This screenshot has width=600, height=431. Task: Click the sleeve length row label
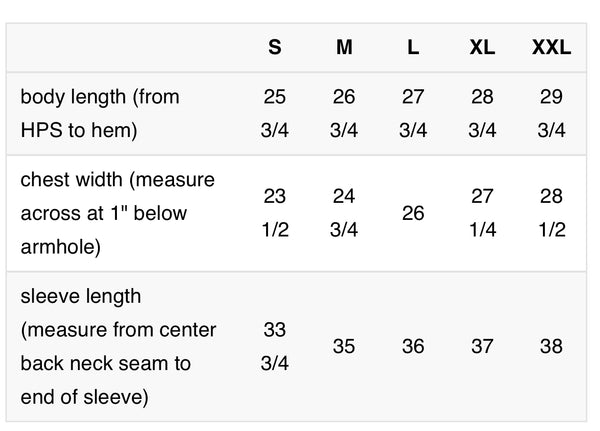tap(118, 347)
